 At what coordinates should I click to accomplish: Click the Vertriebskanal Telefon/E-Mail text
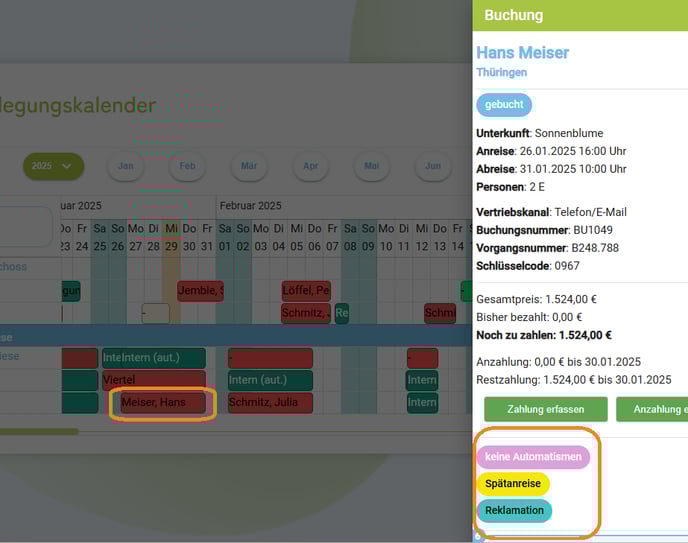pyautogui.click(x=552, y=212)
